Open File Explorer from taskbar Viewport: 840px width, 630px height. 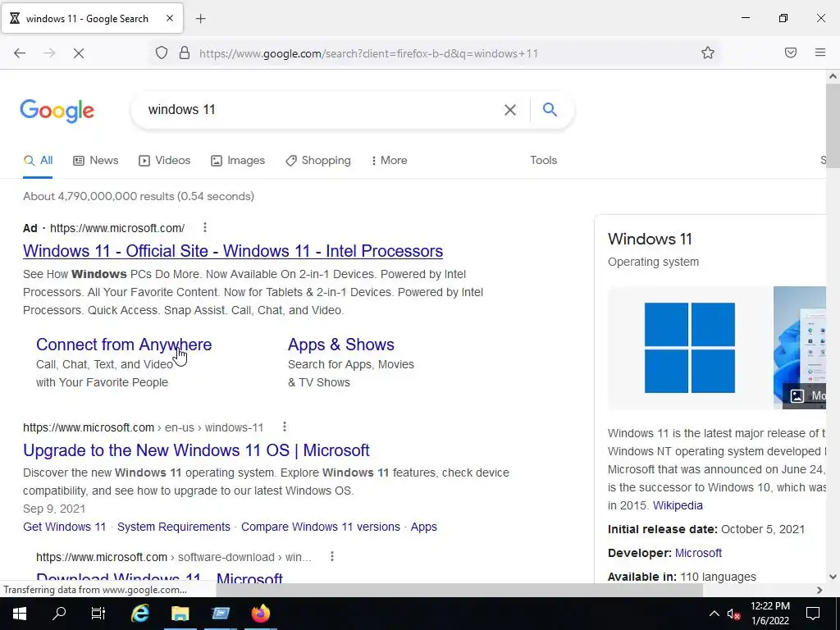click(180, 614)
